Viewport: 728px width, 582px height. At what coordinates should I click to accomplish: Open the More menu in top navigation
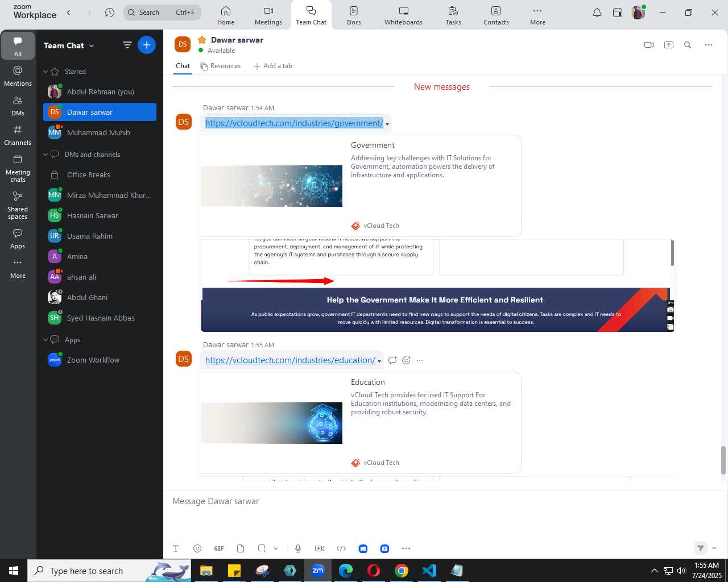click(537, 15)
